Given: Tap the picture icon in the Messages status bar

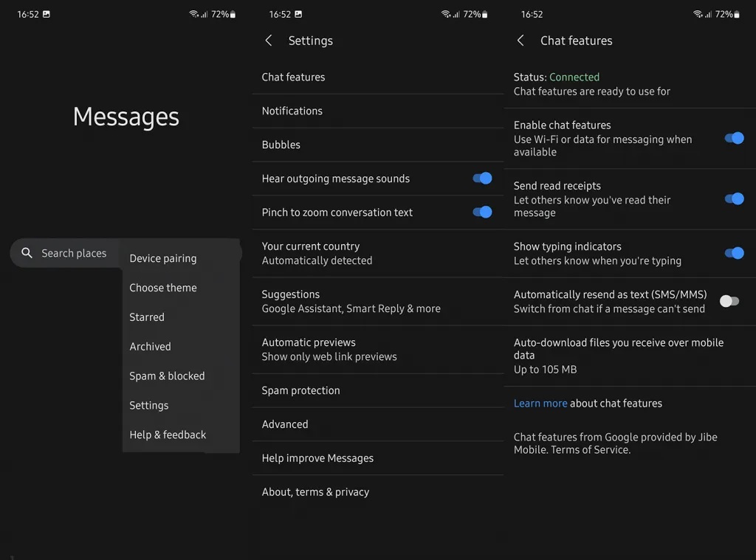Looking at the screenshot, I should (47, 14).
